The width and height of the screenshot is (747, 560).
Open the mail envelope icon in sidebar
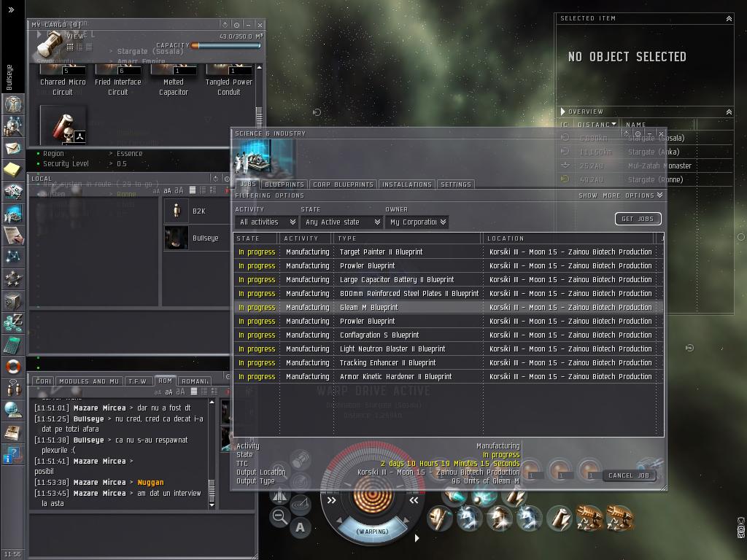click(13, 147)
